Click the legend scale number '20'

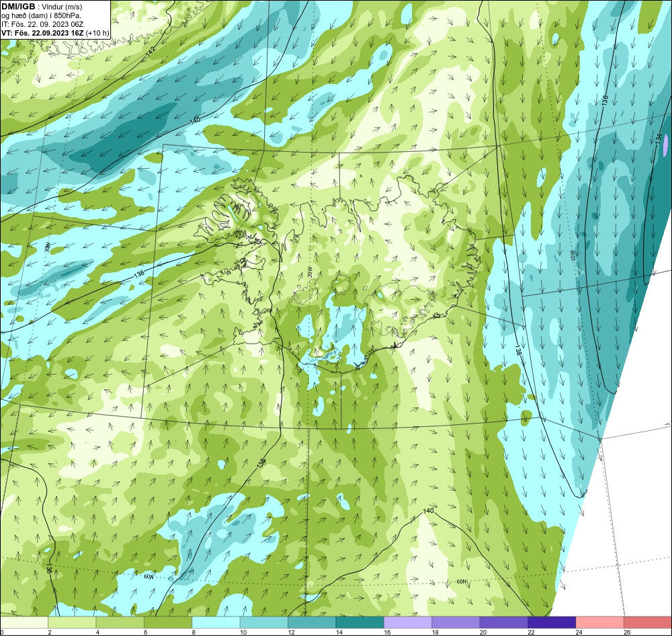click(483, 632)
